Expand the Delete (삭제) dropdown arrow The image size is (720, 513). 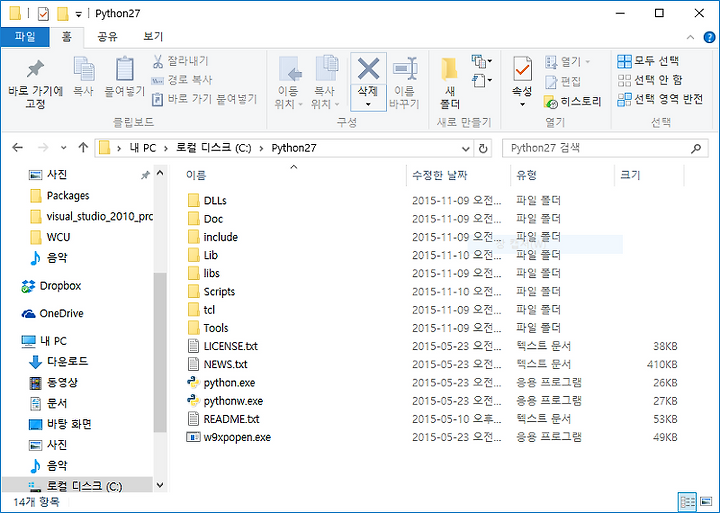(x=368, y=105)
